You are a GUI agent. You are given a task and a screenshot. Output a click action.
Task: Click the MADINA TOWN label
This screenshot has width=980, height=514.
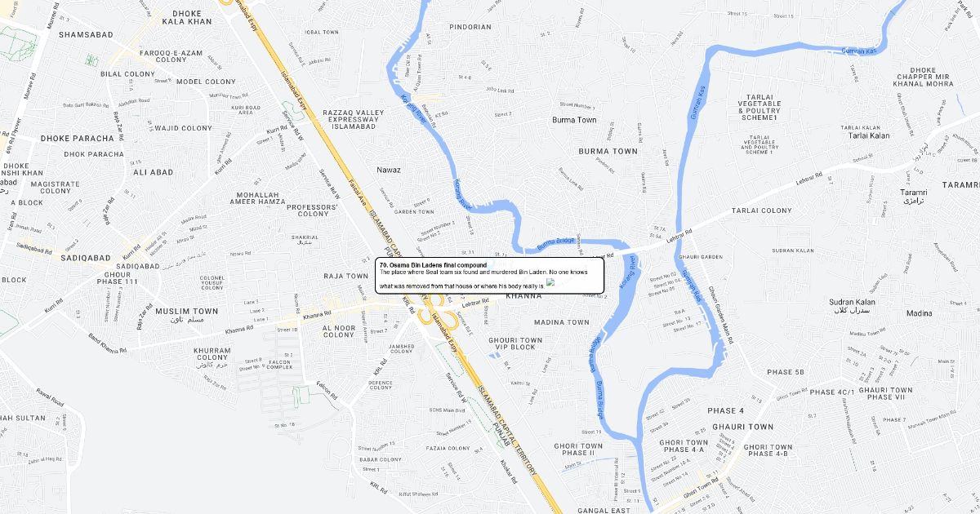[x=562, y=322]
